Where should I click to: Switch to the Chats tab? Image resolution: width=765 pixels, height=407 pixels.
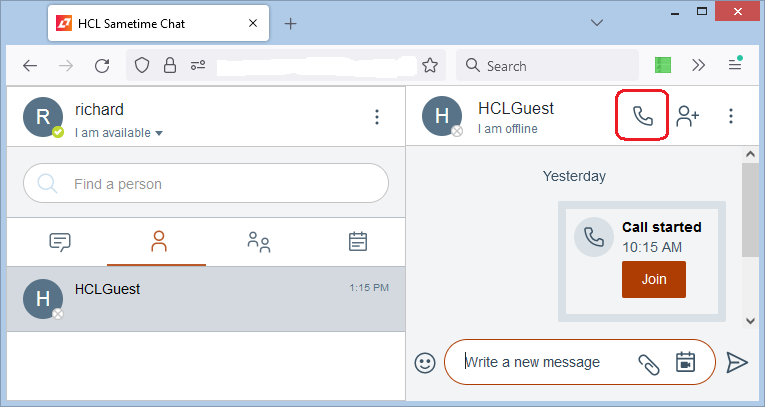coord(60,241)
